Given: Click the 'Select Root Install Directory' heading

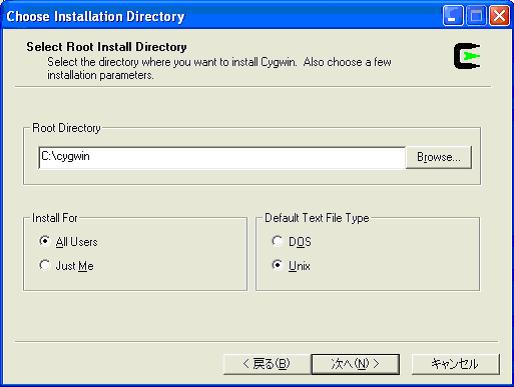Looking at the screenshot, I should pos(107,47).
